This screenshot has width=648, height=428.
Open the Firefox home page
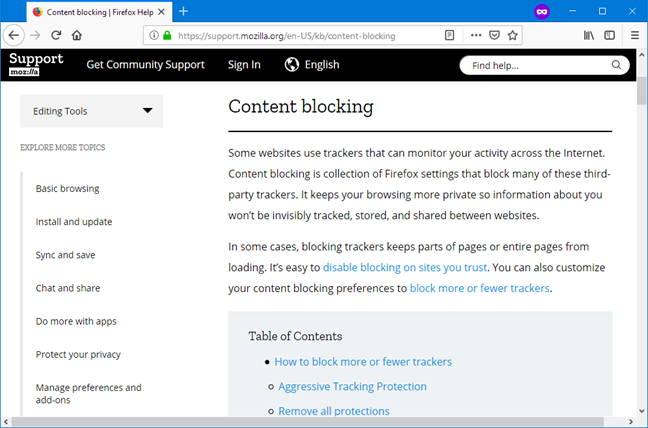point(77,36)
